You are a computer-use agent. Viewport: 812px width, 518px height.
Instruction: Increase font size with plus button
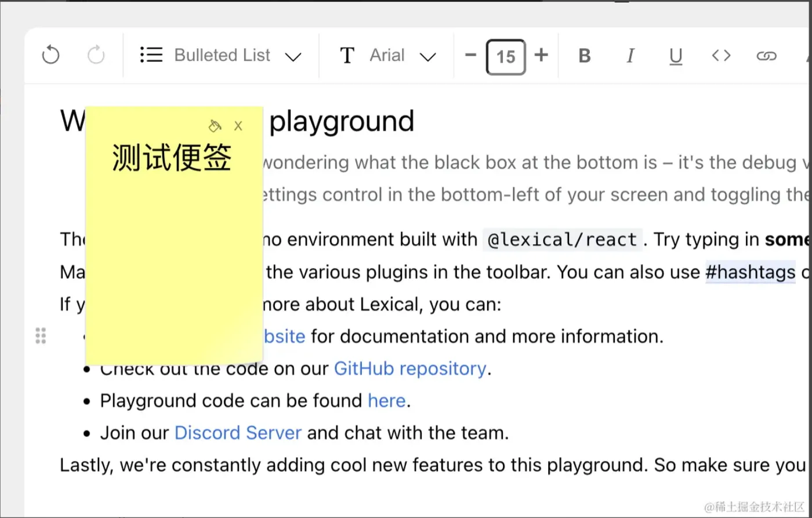[x=541, y=55]
